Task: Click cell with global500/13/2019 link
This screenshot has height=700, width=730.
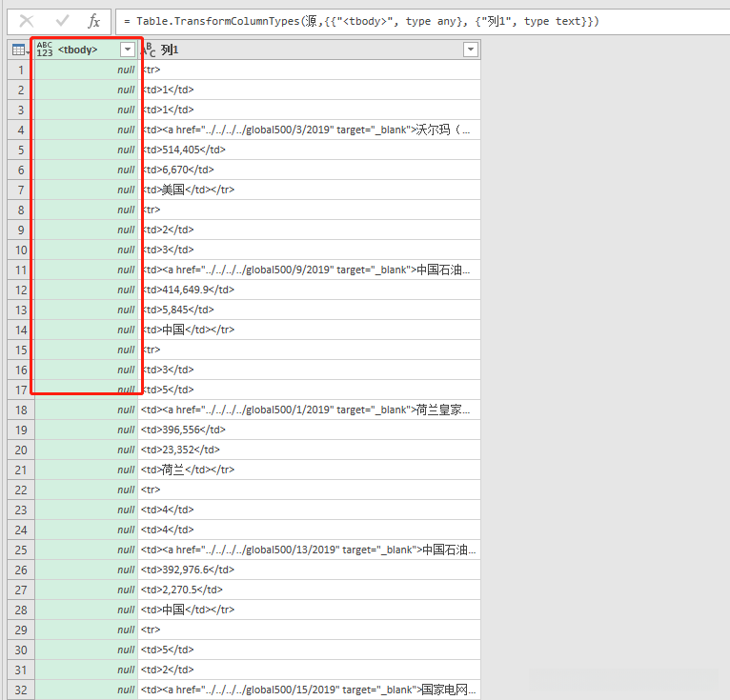Action: [x=309, y=550]
